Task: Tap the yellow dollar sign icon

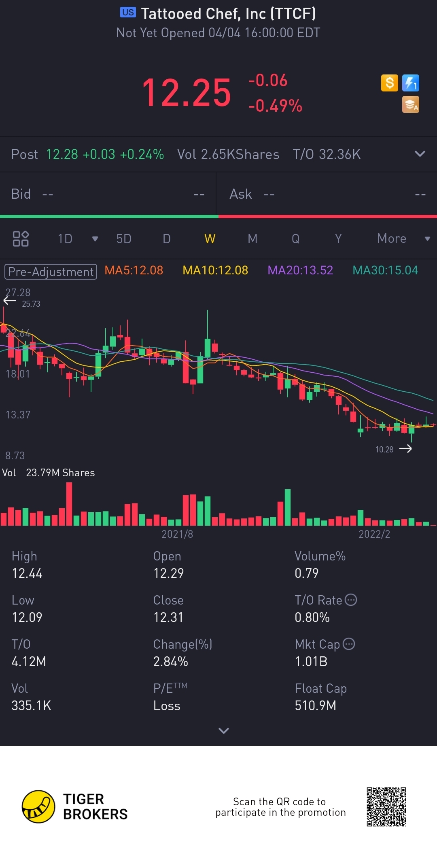Action: pyautogui.click(x=389, y=83)
